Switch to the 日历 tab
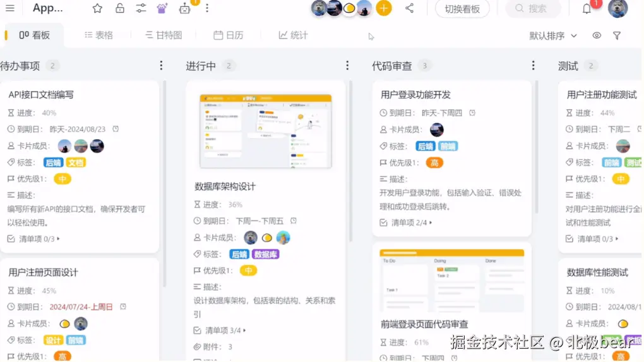This screenshot has width=644, height=362. point(229,35)
